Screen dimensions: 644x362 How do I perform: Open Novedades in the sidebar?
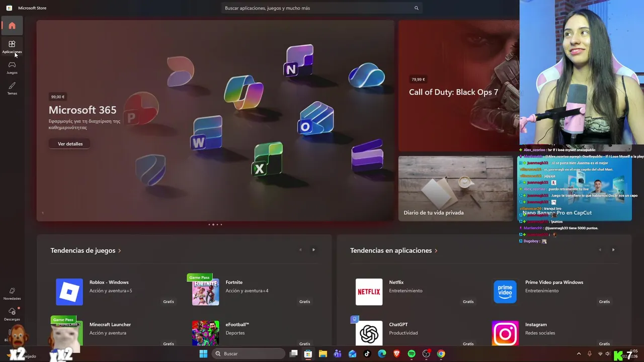point(12,294)
